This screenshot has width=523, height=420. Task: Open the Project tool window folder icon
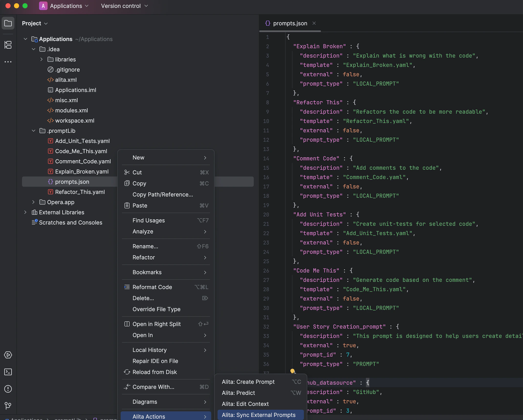tap(8, 23)
